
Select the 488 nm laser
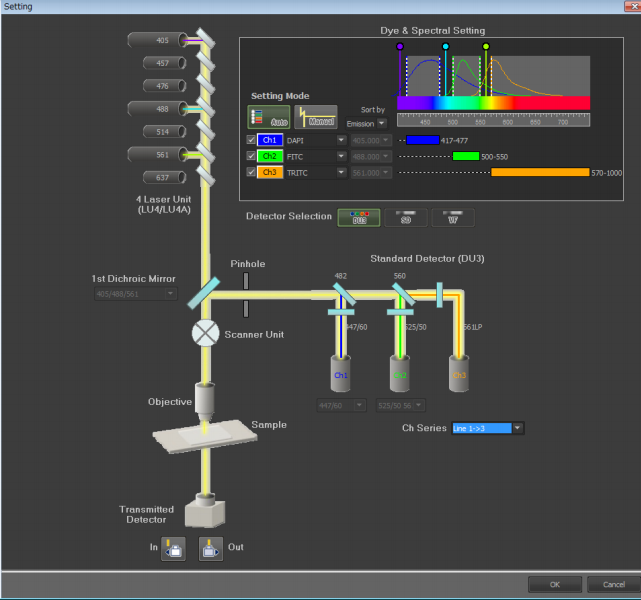(158, 109)
